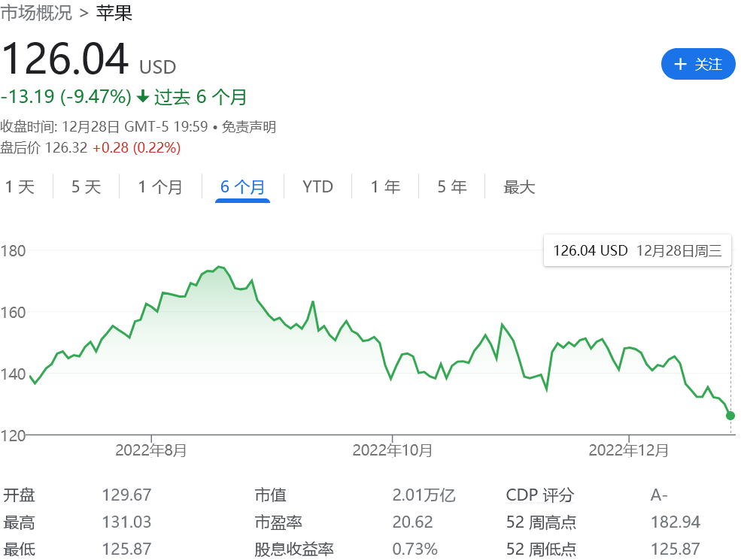Click the 开盘 value 129.67
This screenshot has width=741, height=560.
click(x=126, y=495)
